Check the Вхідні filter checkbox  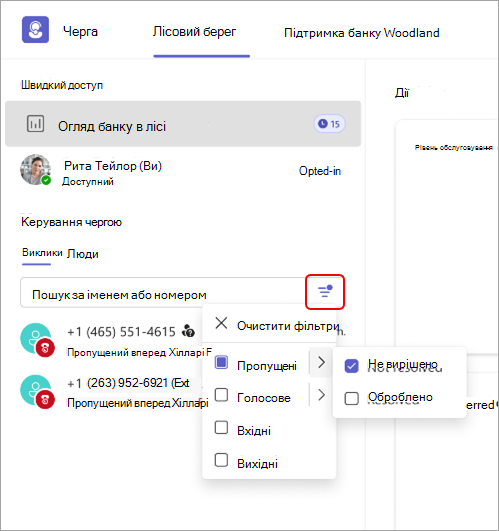pos(221,428)
